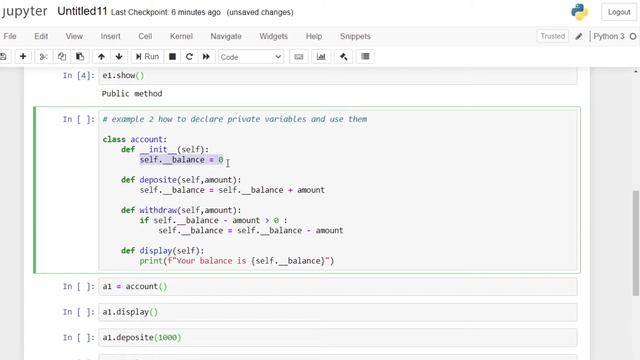Click the bar chart toolbar icon
The image size is (640, 360).
pyautogui.click(x=321, y=57)
